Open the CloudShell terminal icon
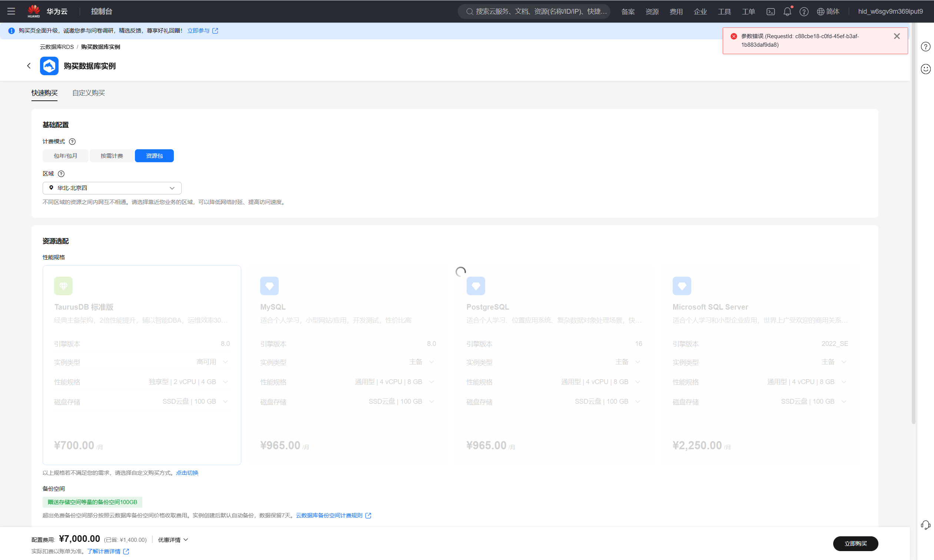This screenshot has height=560, width=934. 771,12
